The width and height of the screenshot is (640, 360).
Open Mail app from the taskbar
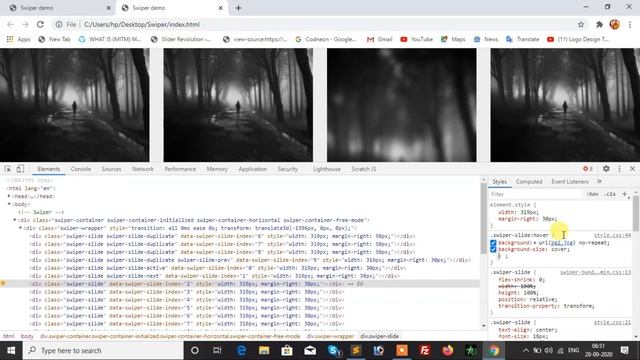pos(310,351)
